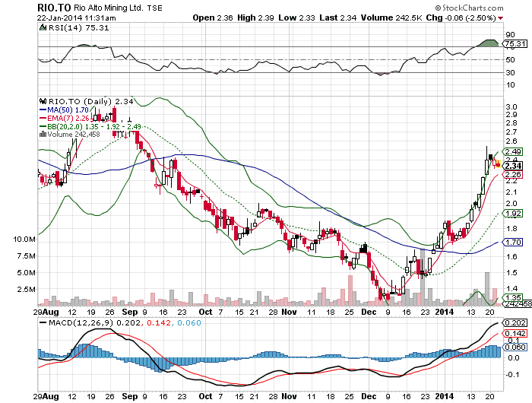Image resolution: width=532 pixels, height=403 pixels.
Task: Click the blue histogram value 0.060 in legend
Action: click(x=189, y=322)
